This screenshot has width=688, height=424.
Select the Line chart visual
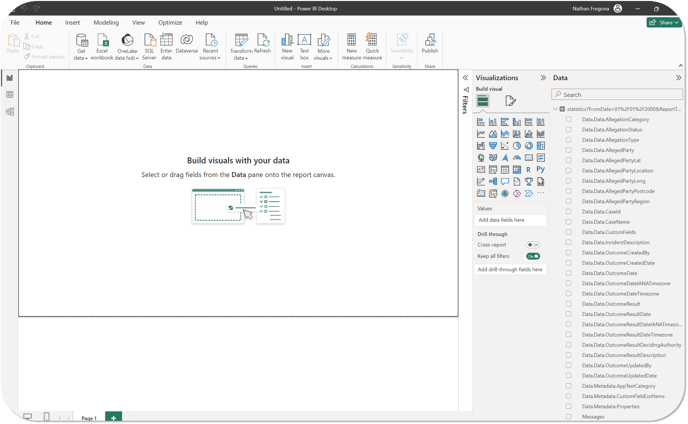point(481,134)
